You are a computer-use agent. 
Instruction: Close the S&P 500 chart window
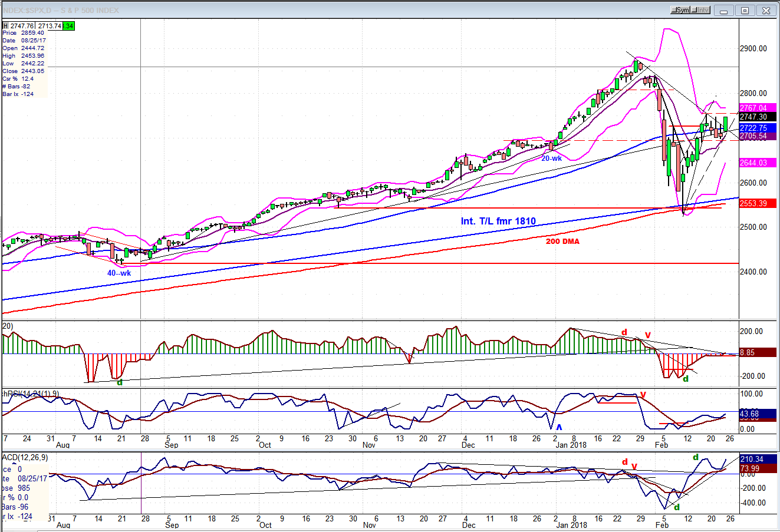766,10
